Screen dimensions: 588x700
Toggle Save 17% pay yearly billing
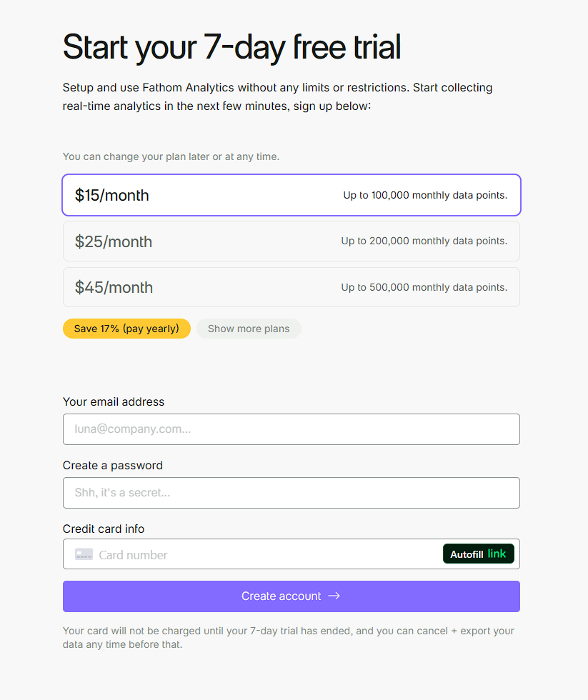click(x=126, y=329)
